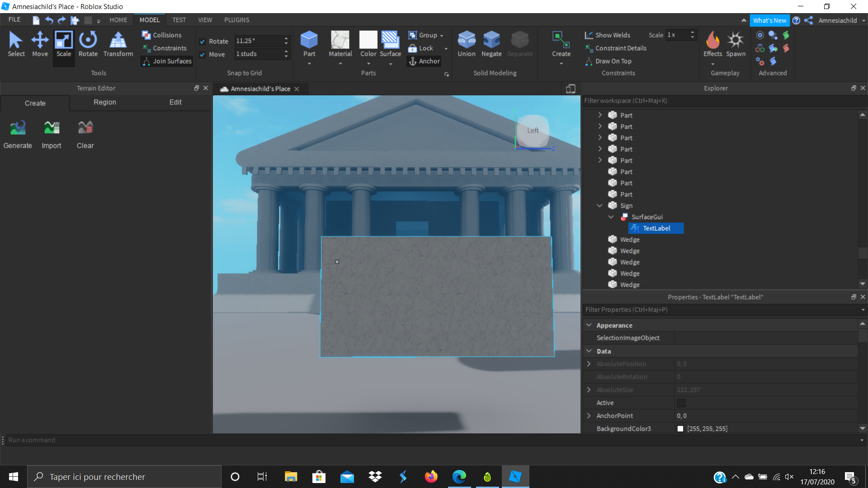The image size is (868, 488).
Task: Open Microsoft Edge from the taskbar
Action: pyautogui.click(x=459, y=477)
